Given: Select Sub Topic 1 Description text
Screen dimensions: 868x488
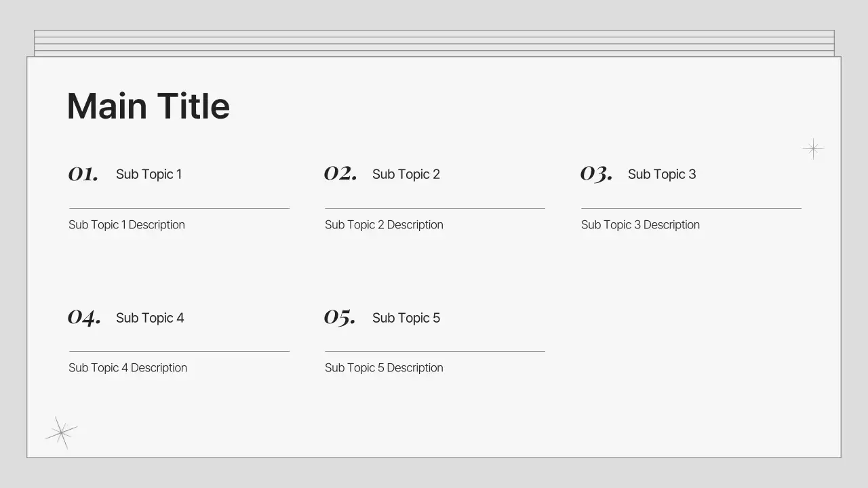Looking at the screenshot, I should [x=126, y=225].
